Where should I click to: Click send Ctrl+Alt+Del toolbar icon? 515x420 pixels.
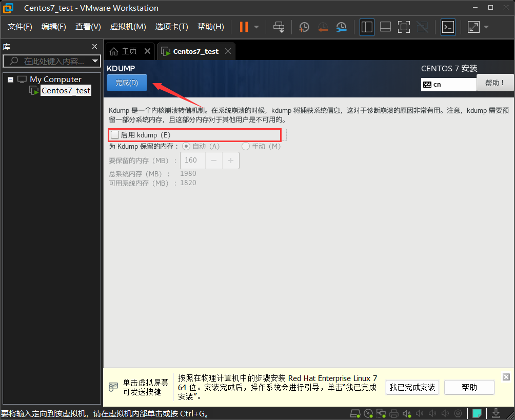279,27
